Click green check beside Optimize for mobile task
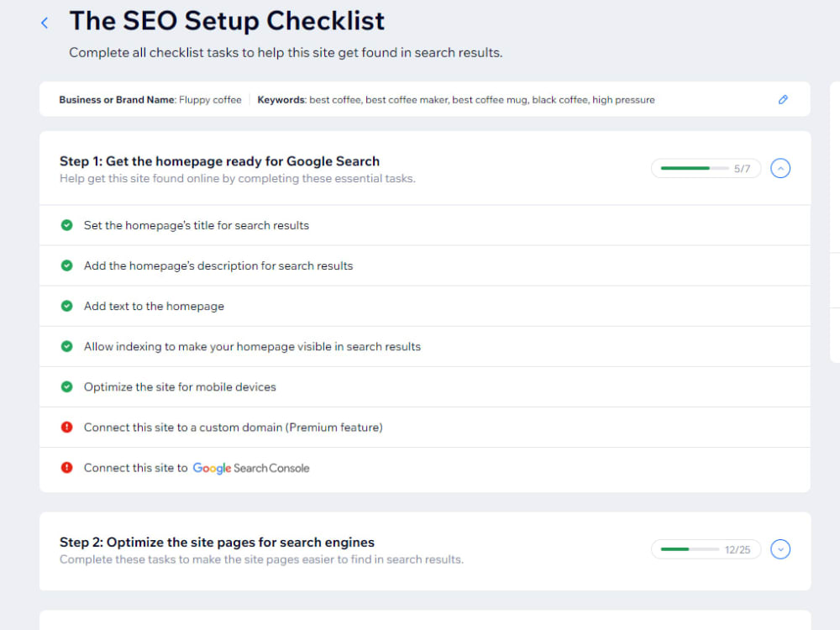The height and width of the screenshot is (630, 840). click(x=67, y=386)
